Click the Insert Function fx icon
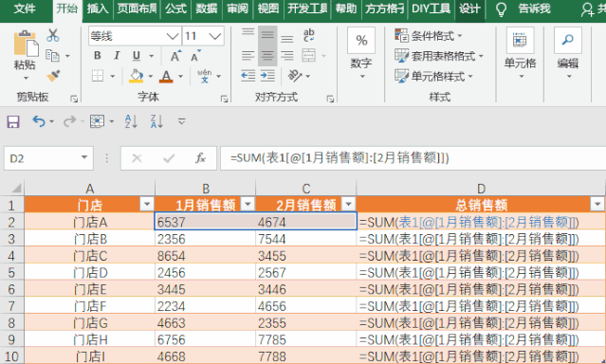This screenshot has width=606, height=364. click(200, 158)
